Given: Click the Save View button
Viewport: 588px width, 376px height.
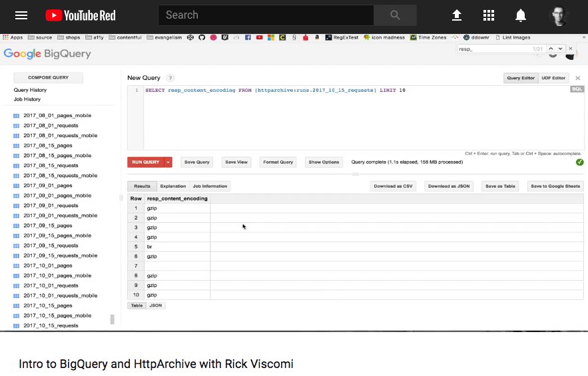Looking at the screenshot, I should 236,162.
